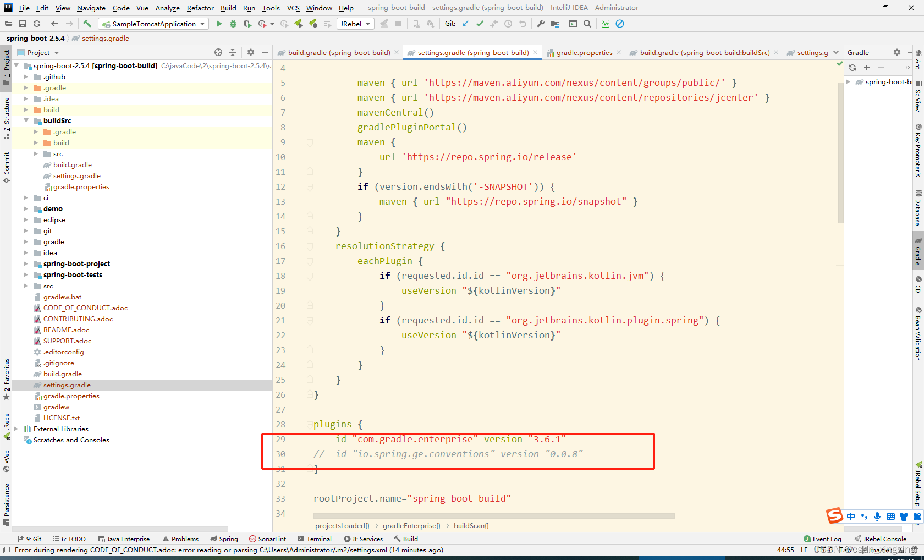This screenshot has width=924, height=560.
Task: Show Git history with the clock icon
Action: coord(508,24)
